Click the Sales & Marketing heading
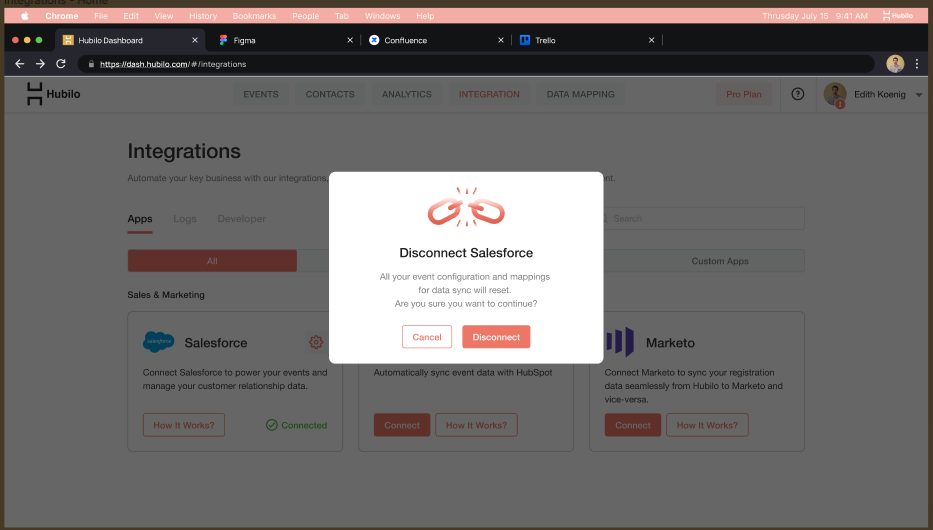 pos(166,294)
